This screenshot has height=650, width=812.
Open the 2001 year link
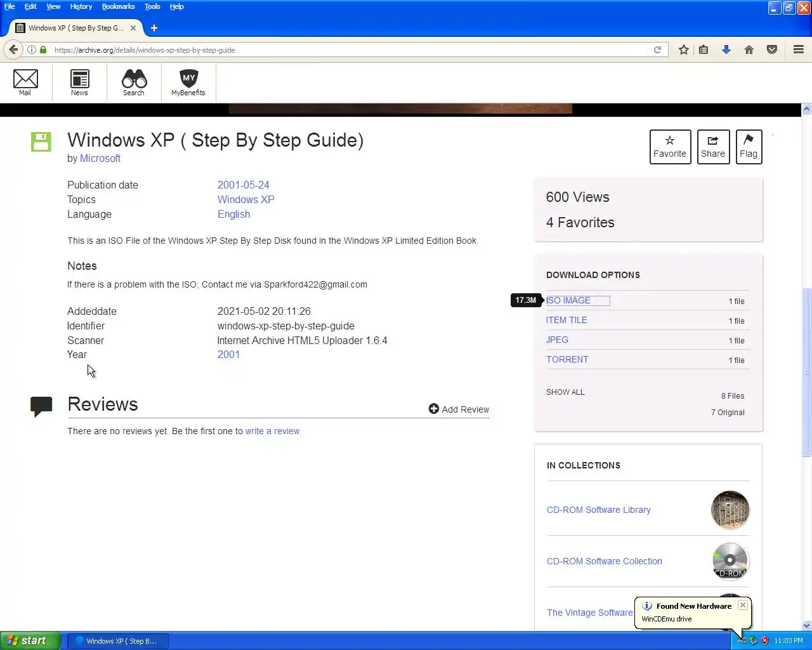[229, 355]
